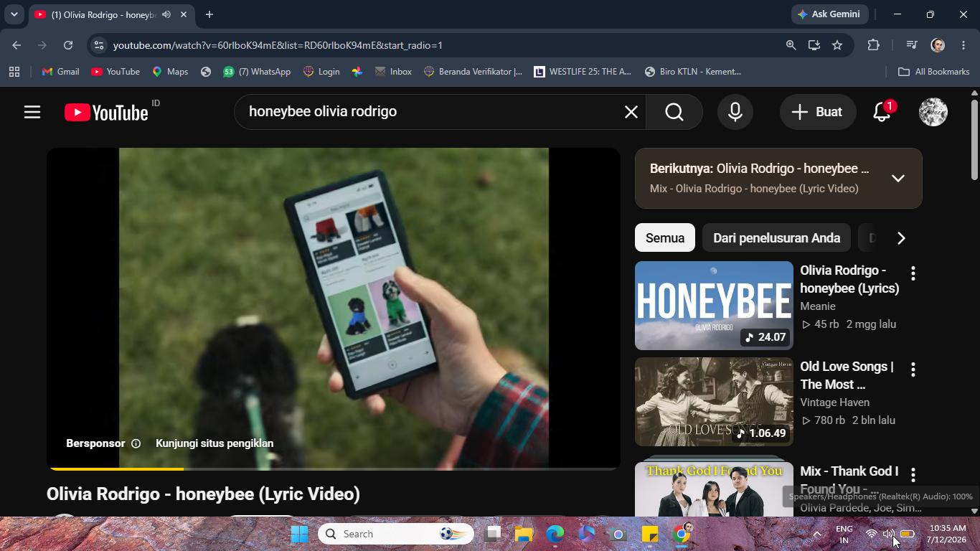Click the yellow ad progress bar
Screen dimensions: 980x551
(116, 468)
